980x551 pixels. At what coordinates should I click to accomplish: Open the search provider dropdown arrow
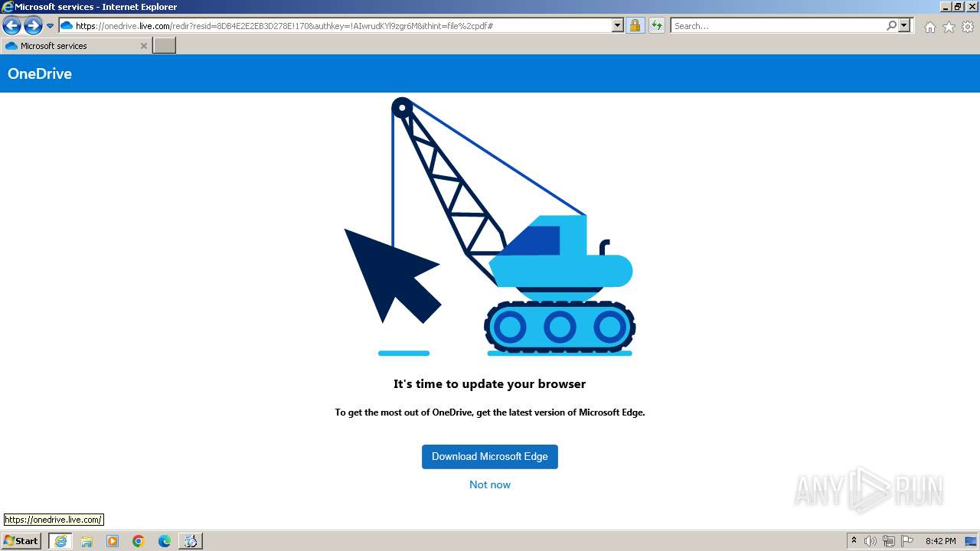[904, 25]
